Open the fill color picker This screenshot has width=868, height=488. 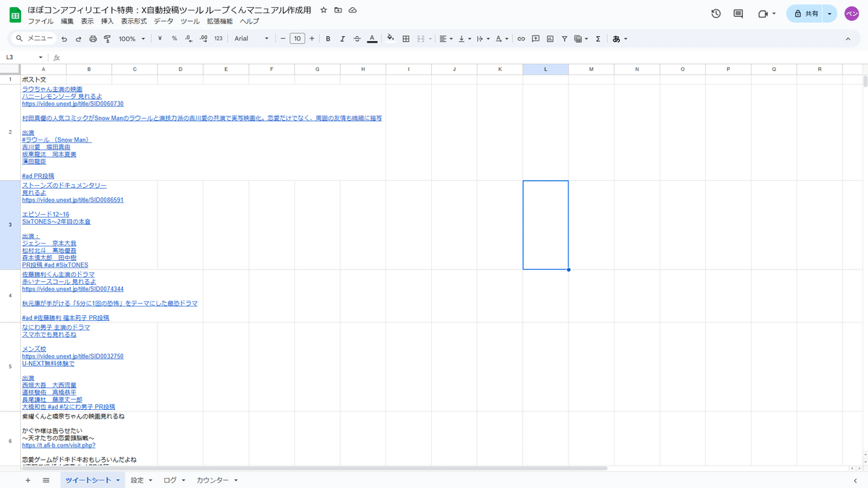pos(391,39)
